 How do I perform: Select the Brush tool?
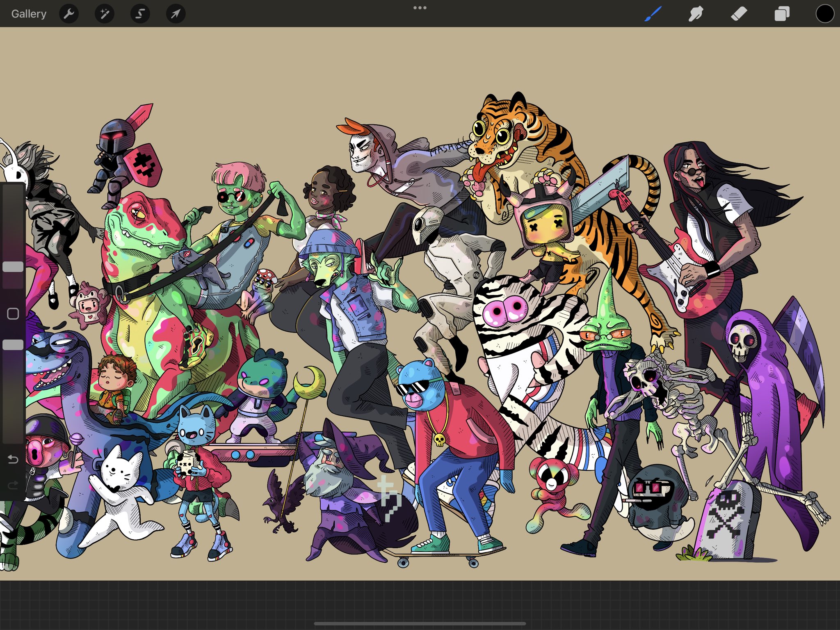[653, 14]
